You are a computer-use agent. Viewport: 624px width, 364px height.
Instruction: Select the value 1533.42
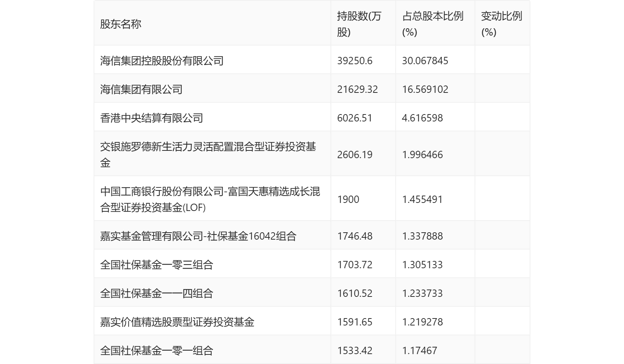[x=355, y=350]
